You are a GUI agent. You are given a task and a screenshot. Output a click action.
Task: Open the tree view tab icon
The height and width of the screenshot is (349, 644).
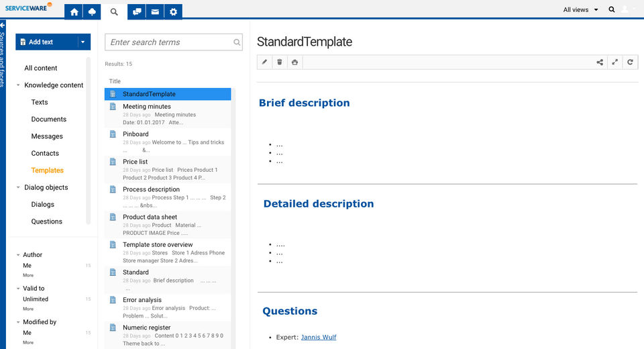92,11
